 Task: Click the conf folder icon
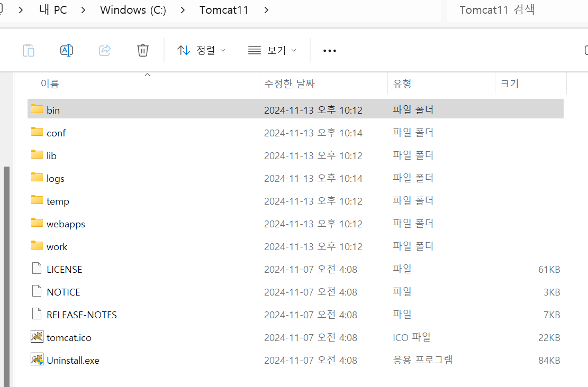(37, 132)
